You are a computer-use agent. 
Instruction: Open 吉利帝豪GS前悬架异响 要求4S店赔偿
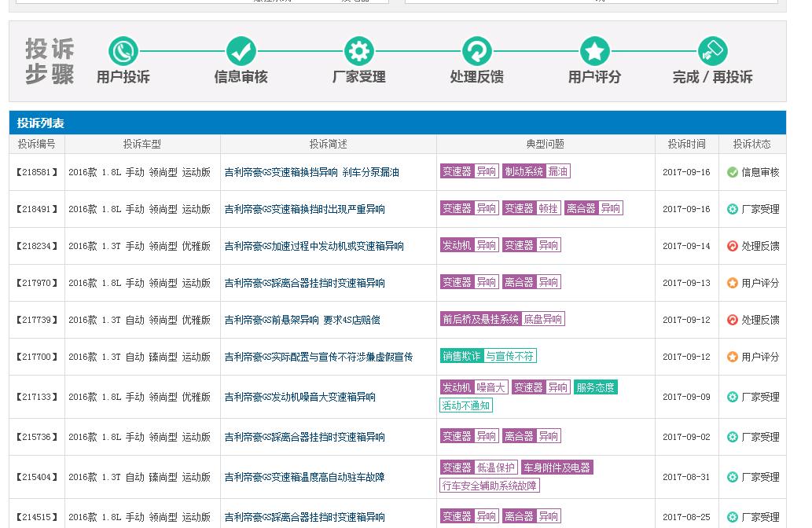click(x=314, y=319)
